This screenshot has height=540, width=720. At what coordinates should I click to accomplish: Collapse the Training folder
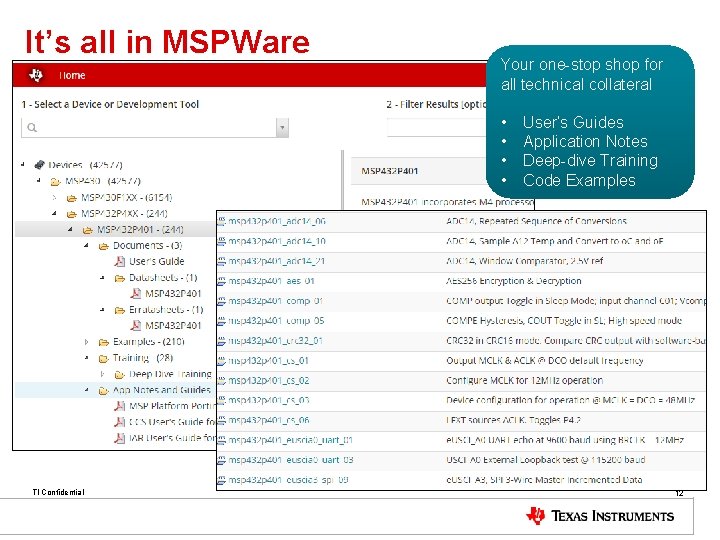[86, 358]
